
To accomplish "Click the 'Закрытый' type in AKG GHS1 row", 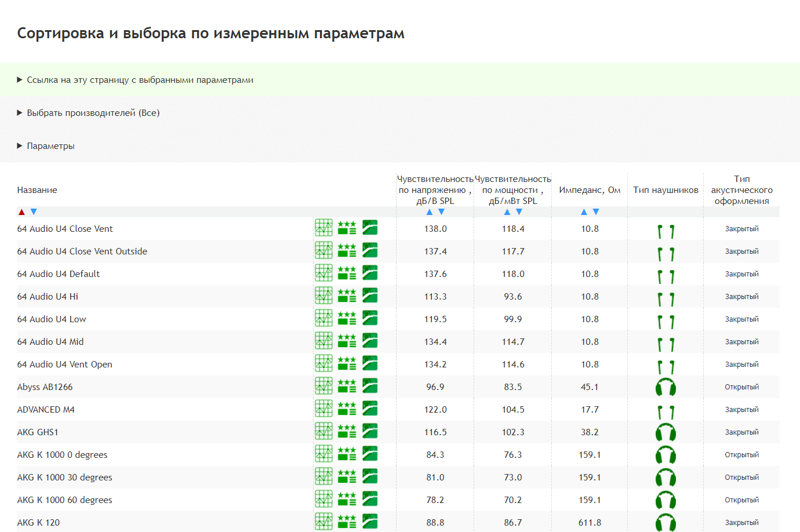I will 741,432.
